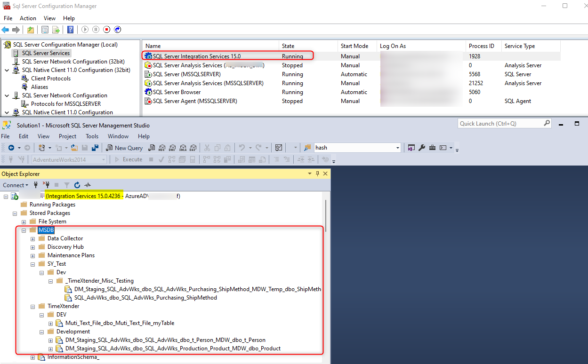588x364 pixels.
Task: Click the Analysis Services MDX Query icon
Action: [x=162, y=148]
